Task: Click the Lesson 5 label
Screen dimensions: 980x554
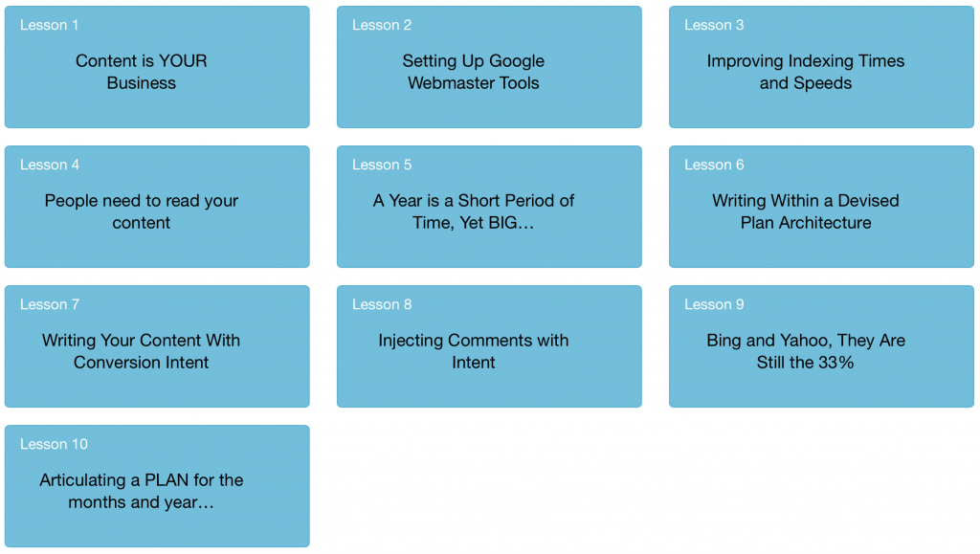Action: click(382, 165)
